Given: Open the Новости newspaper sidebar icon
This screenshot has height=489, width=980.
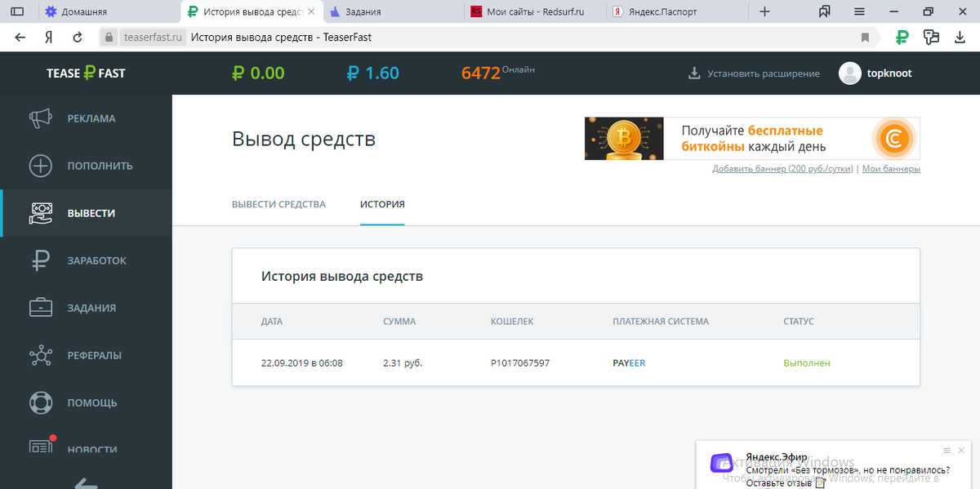Looking at the screenshot, I should click(41, 447).
